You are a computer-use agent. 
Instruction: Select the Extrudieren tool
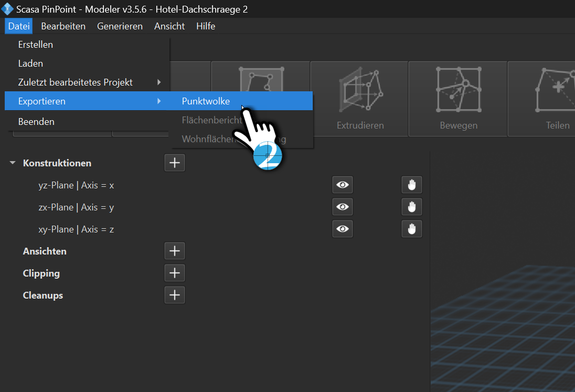[x=360, y=99]
